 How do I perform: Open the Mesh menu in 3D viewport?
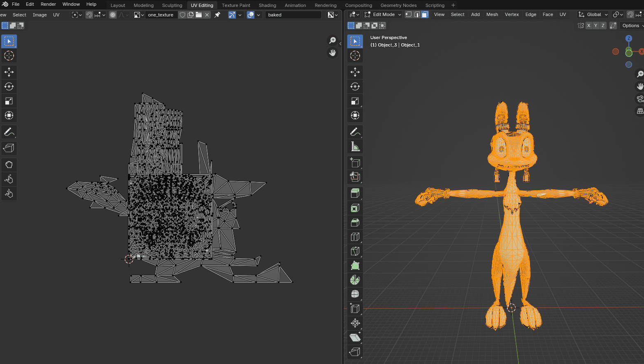[x=492, y=14]
